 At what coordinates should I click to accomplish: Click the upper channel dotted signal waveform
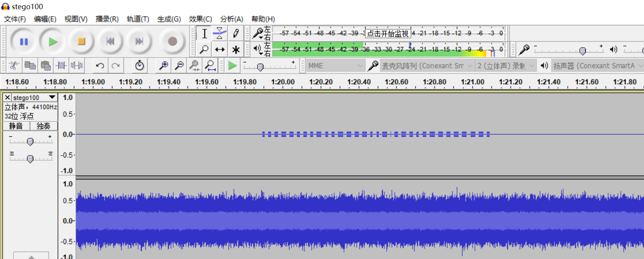point(376,134)
